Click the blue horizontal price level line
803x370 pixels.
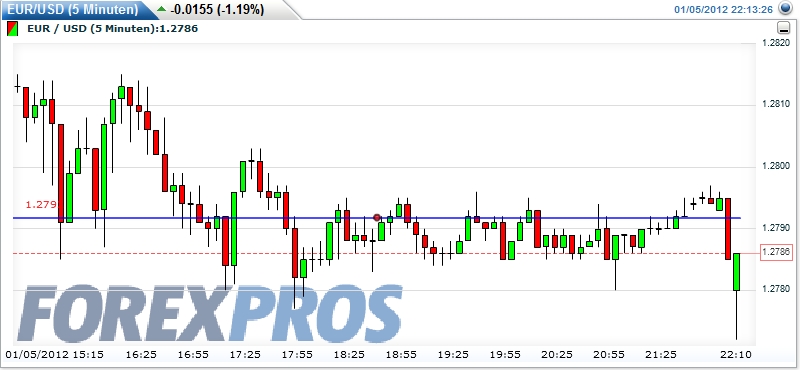pos(376,218)
